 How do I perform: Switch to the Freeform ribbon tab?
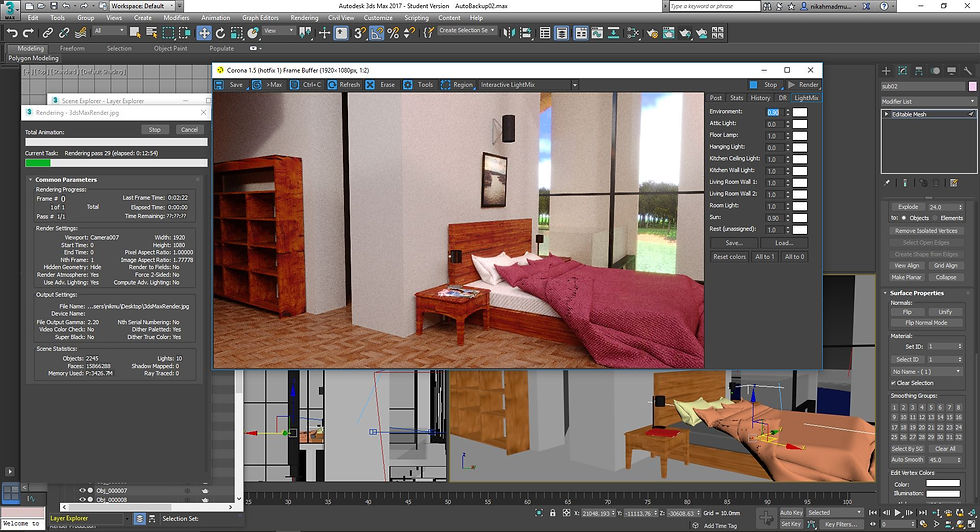click(72, 48)
